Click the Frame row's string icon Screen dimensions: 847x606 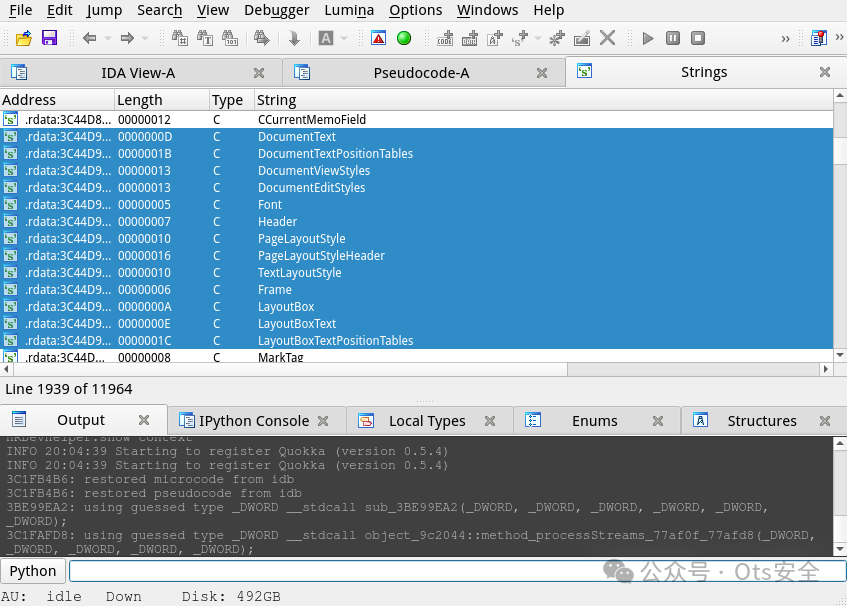10,289
